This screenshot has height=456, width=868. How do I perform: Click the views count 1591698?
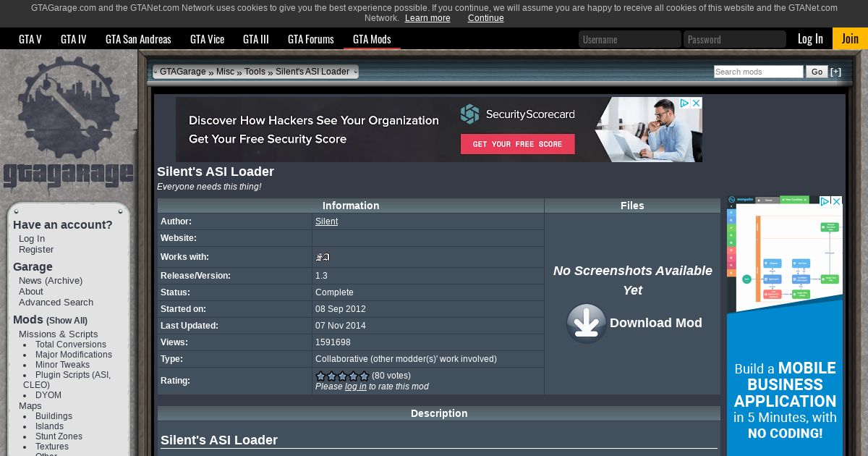point(333,342)
